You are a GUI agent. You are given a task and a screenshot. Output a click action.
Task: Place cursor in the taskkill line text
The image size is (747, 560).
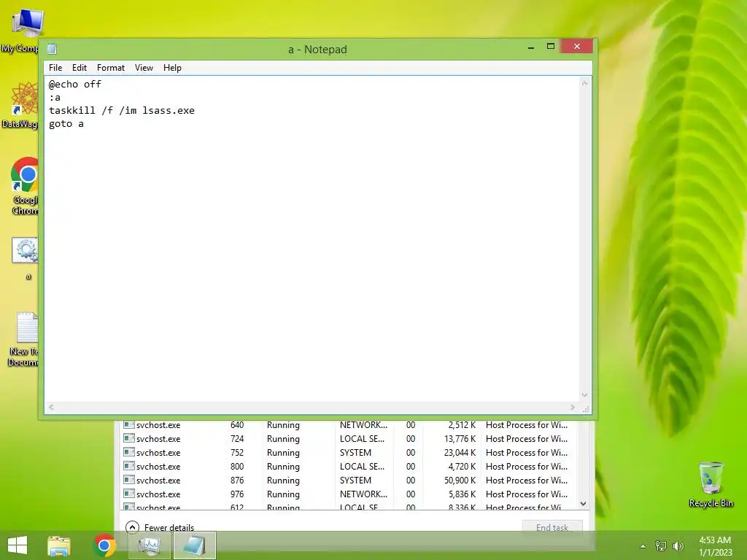tap(122, 111)
